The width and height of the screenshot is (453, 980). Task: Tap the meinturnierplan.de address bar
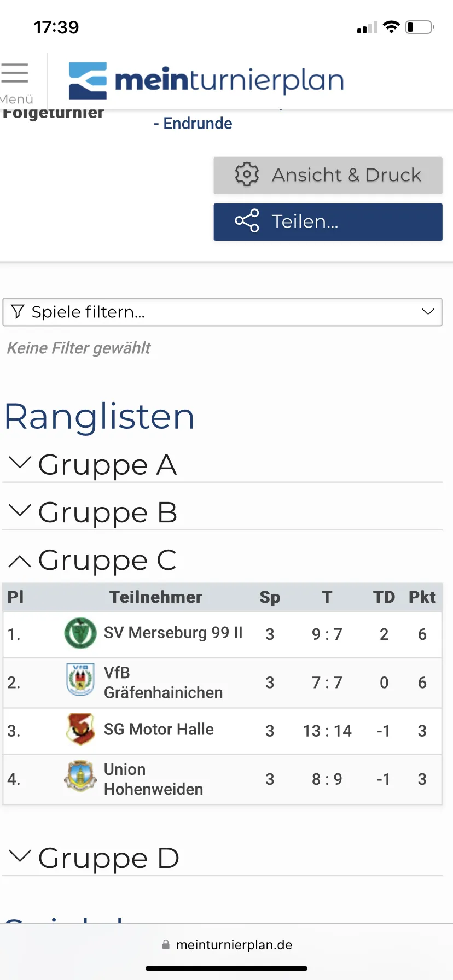pyautogui.click(x=227, y=945)
